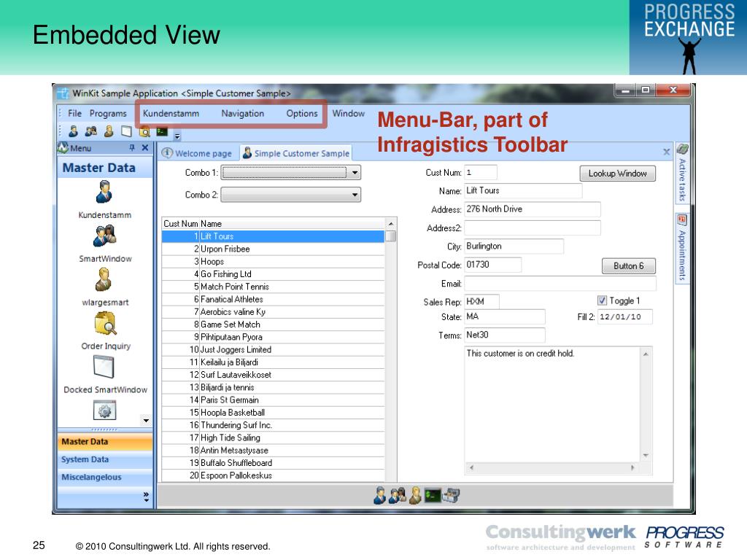This screenshot has height=560, width=747.
Task: Pin the Menu side panel
Action: (x=133, y=148)
